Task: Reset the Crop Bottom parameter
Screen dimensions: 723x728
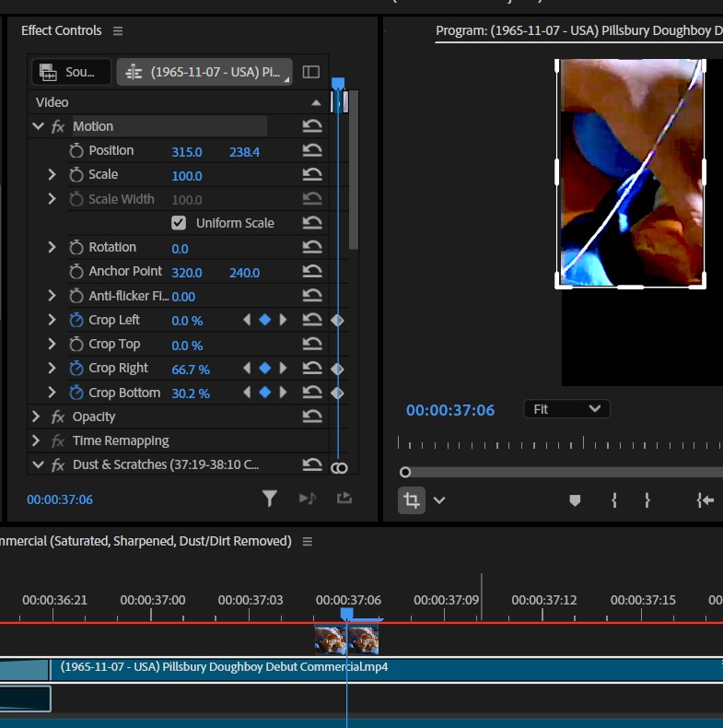Action: click(x=312, y=393)
